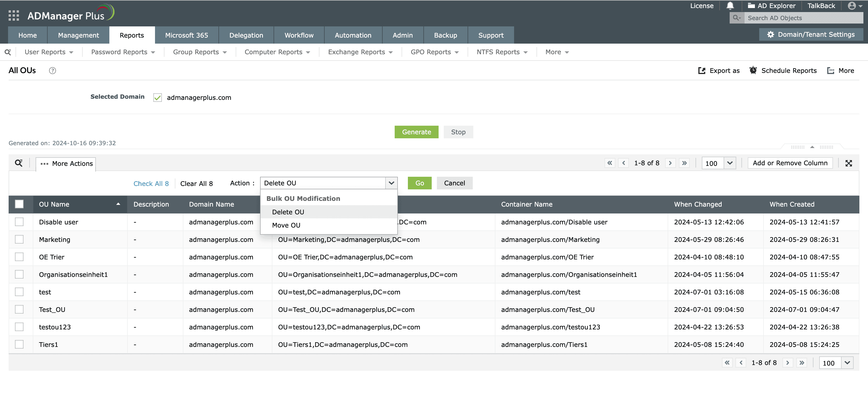Open the column search magnifier in the table
The width and height of the screenshot is (868, 404).
[19, 163]
